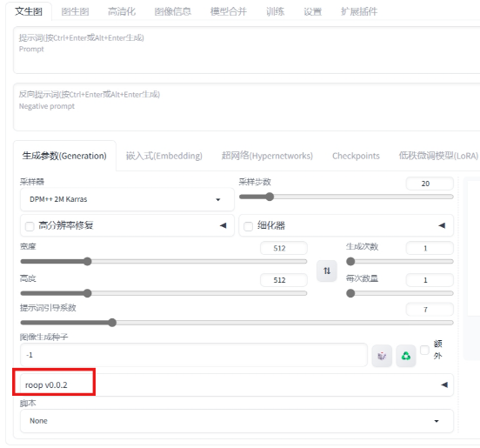Enable the 高分辨率修复 checkbox
Screen dimensions: 480x448
pyautogui.click(x=30, y=226)
